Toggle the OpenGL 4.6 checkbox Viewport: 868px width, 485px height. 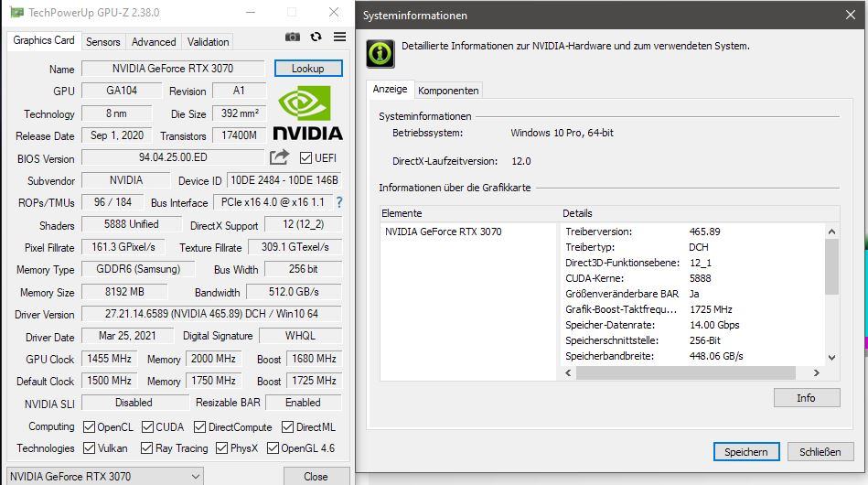tap(273, 447)
